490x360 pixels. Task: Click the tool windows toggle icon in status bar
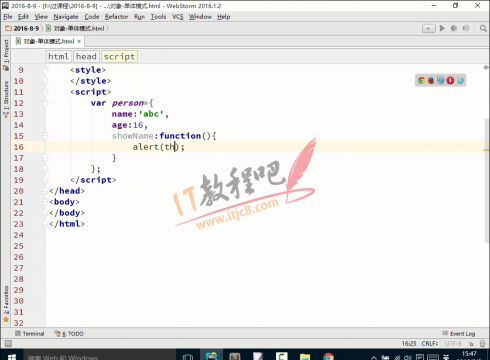click(x=8, y=343)
